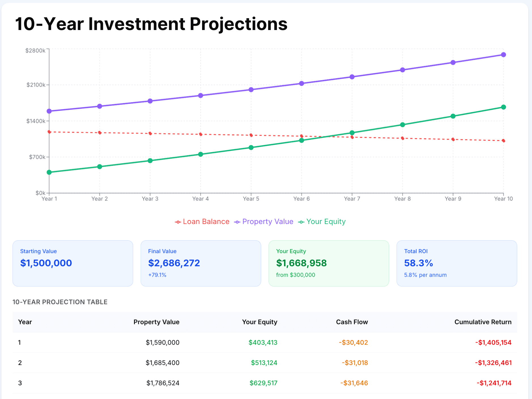Click the green Your Equity $1,668,958 card
The height and width of the screenshot is (399, 532).
328,263
